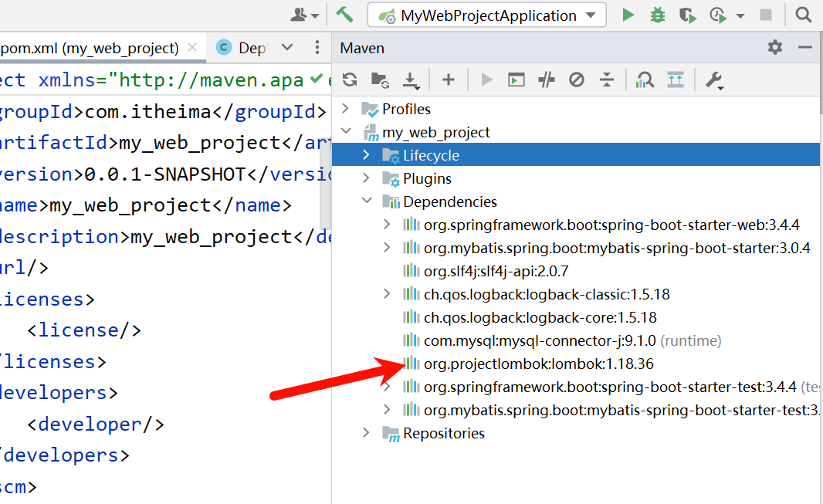Toggle Offline Mode icon in Maven toolbar

(x=547, y=79)
